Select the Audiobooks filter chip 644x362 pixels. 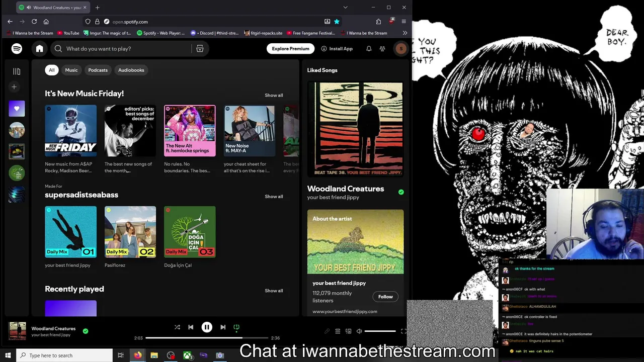tap(131, 70)
